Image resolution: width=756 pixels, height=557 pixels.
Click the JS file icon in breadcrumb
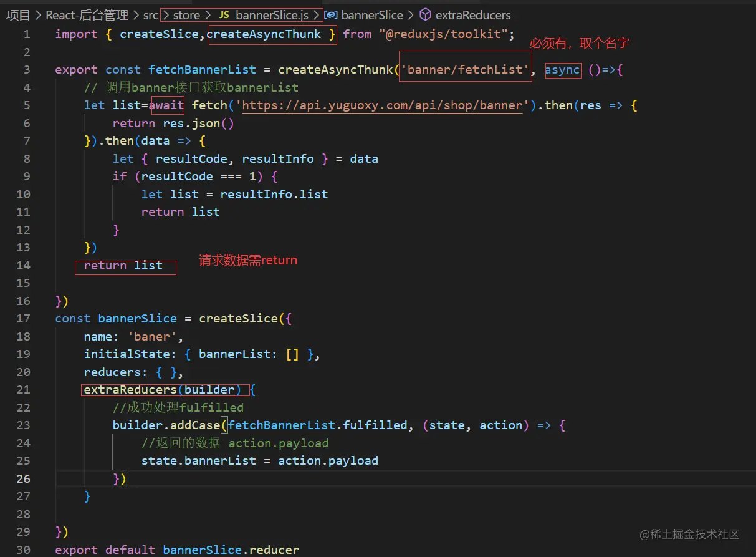223,15
